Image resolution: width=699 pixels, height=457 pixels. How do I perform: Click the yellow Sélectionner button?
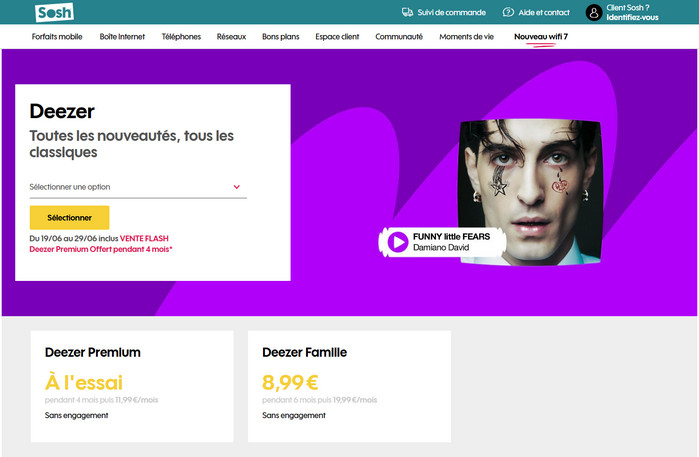tap(70, 218)
